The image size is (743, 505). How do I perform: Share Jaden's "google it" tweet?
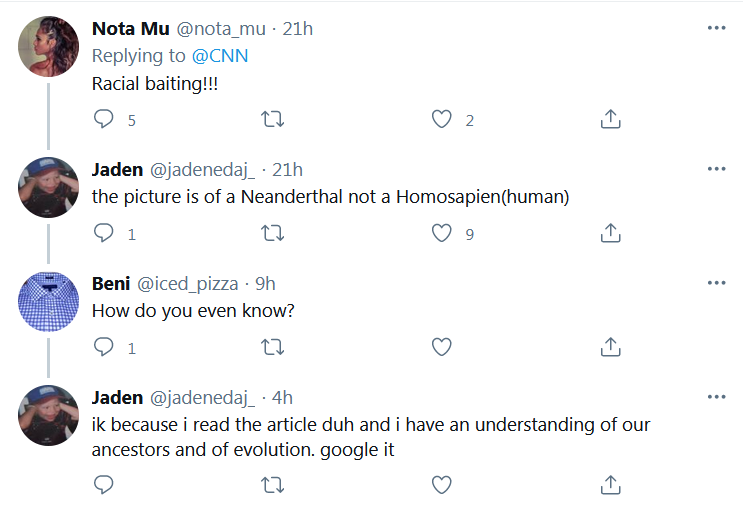610,485
